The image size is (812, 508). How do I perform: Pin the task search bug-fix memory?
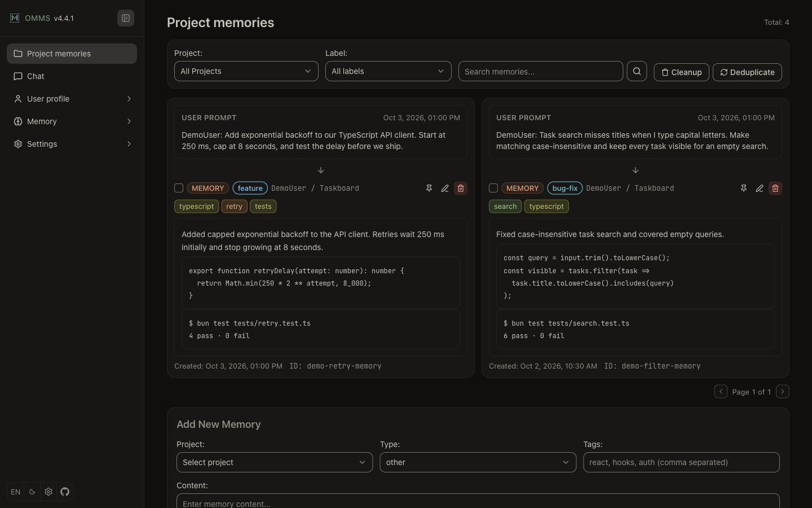pyautogui.click(x=744, y=188)
